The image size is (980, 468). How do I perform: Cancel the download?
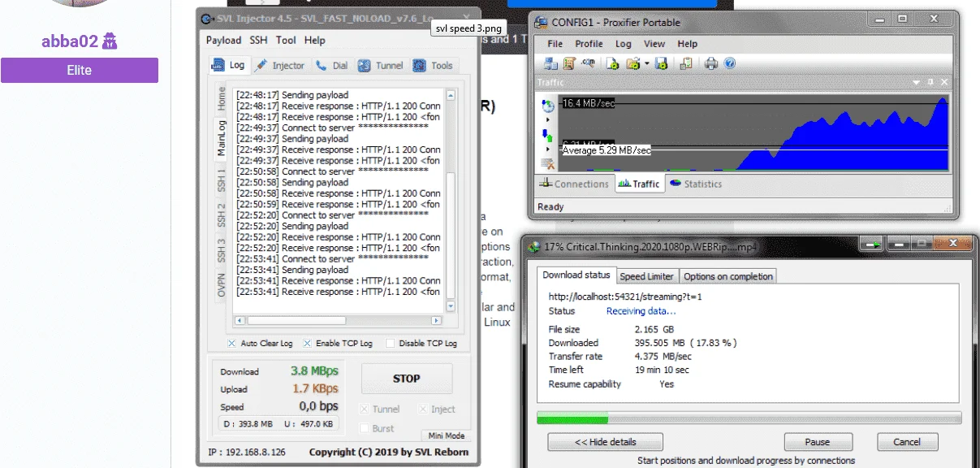point(908,442)
